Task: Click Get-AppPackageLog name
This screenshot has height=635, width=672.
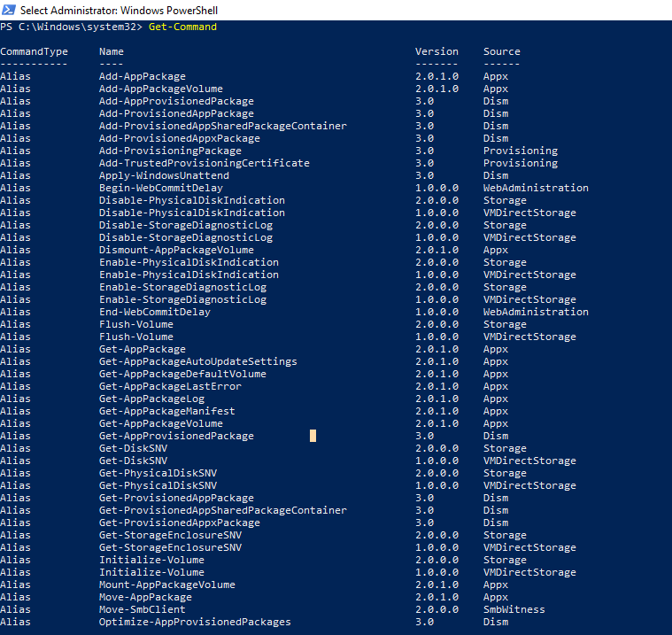Action: pos(151,399)
